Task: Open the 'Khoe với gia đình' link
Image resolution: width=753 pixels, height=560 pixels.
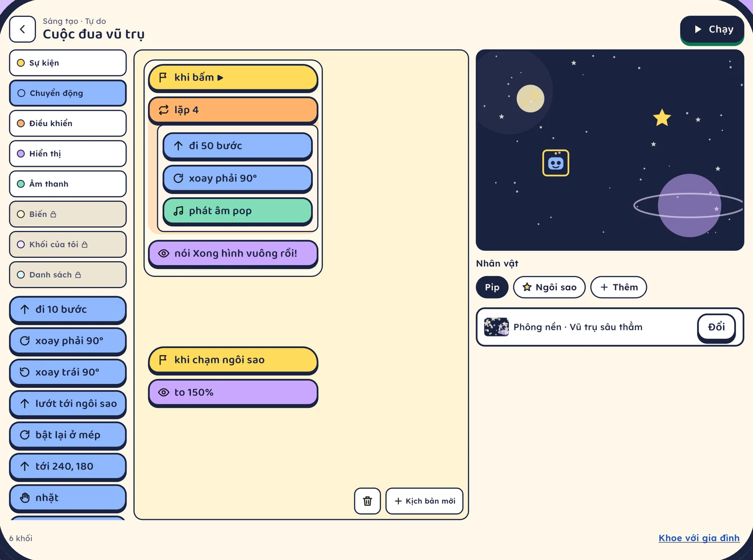Action: click(x=699, y=538)
